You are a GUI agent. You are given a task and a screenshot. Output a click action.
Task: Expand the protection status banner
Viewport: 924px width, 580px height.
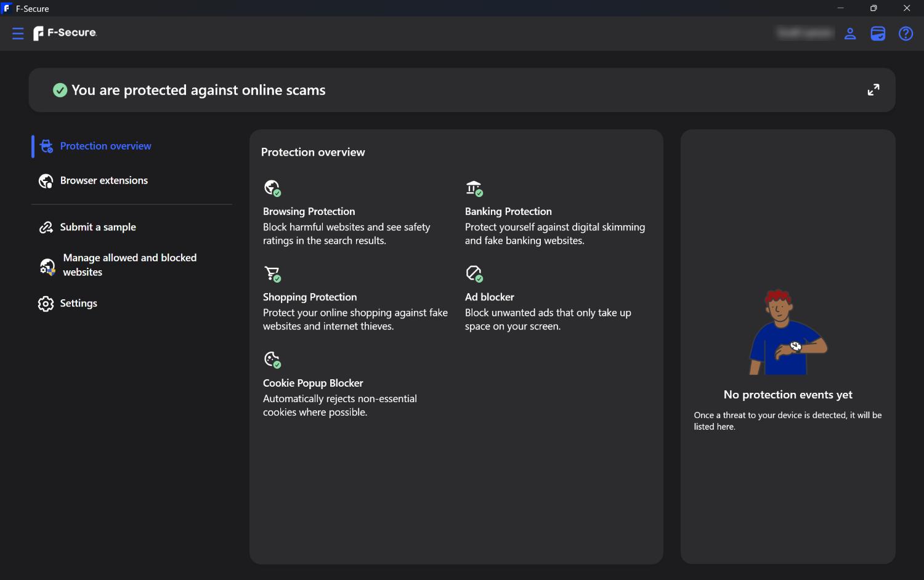click(873, 90)
